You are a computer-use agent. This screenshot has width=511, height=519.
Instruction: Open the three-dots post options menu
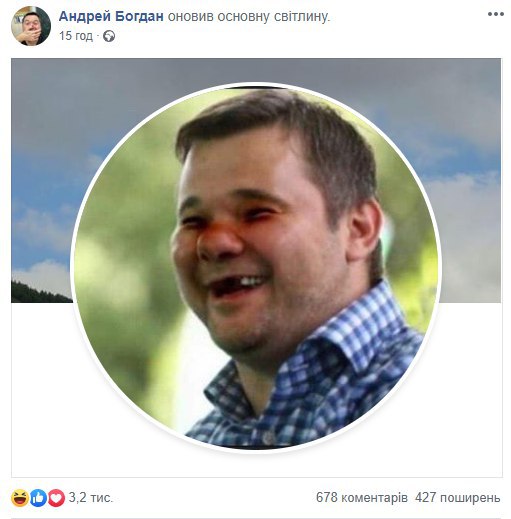click(x=495, y=14)
